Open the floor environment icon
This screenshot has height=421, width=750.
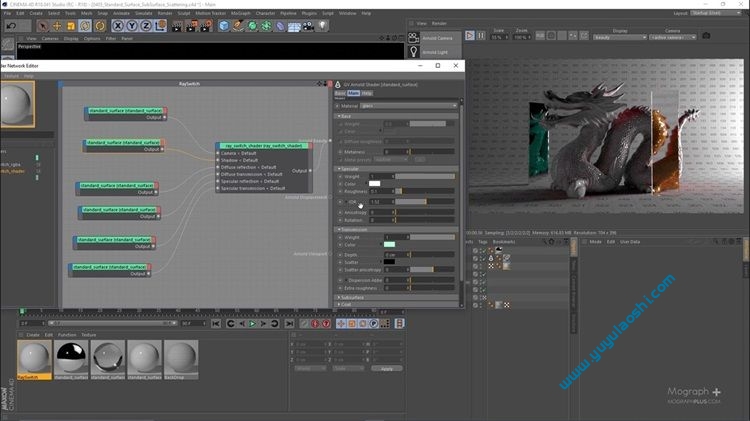(294, 26)
